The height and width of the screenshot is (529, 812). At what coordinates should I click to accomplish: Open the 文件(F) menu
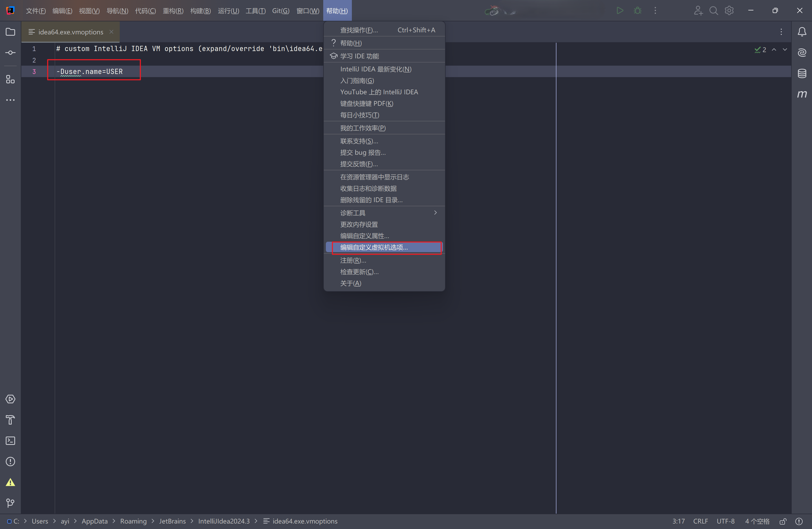(36, 11)
